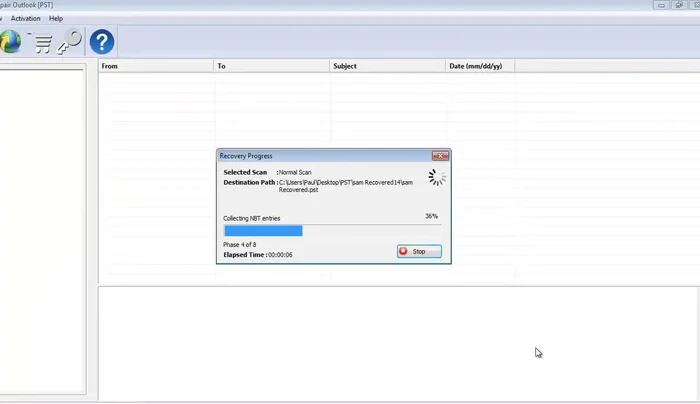Open the blue question mark help icon

point(102,42)
